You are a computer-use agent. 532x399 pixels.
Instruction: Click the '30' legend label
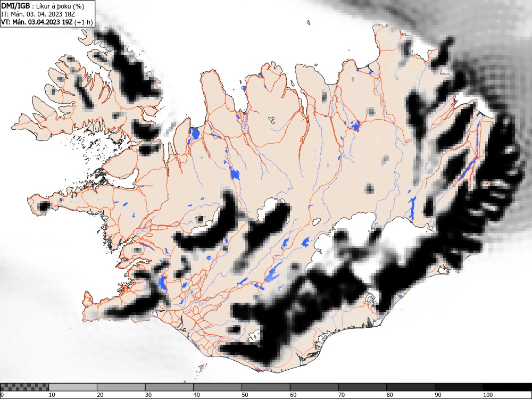coord(148,395)
